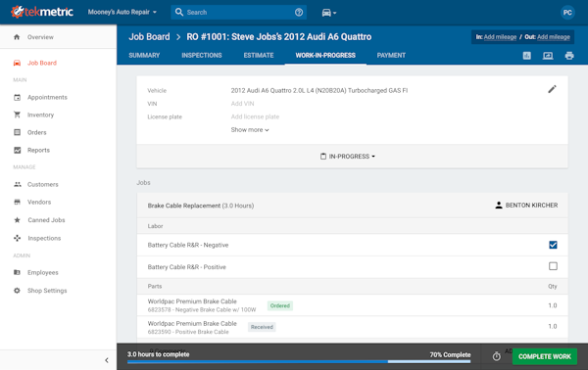Open the vehicle car icon menu

coord(329,13)
